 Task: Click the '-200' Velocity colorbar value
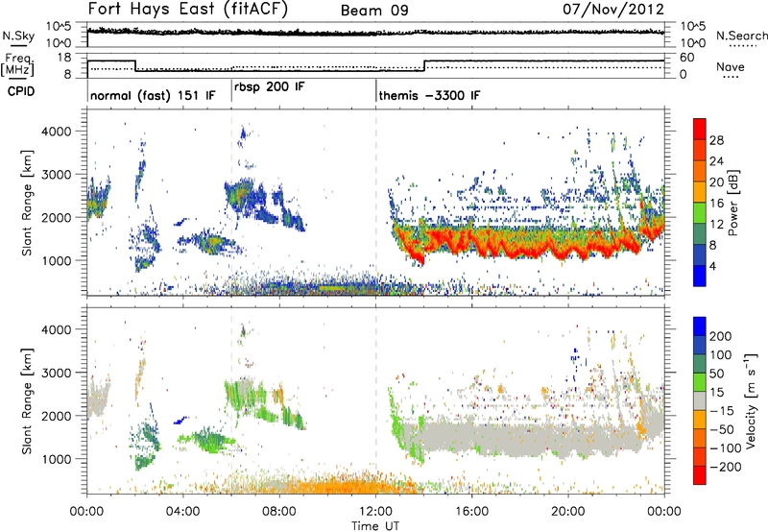tap(725, 467)
